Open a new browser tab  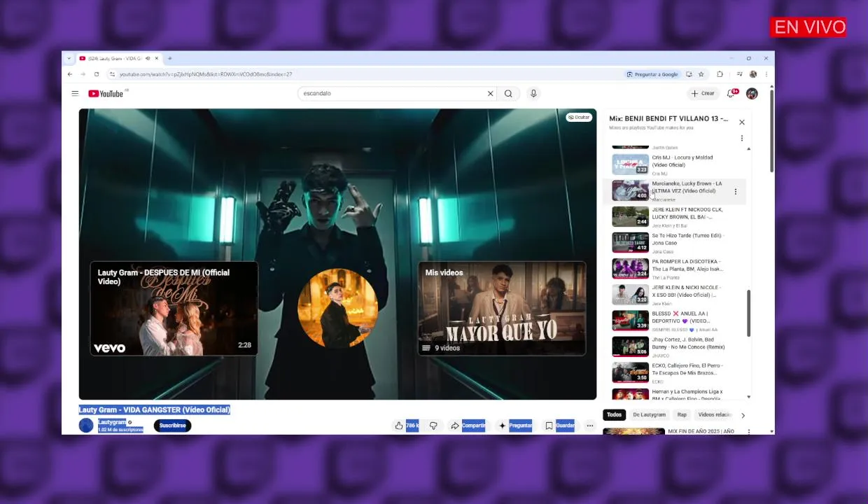169,58
